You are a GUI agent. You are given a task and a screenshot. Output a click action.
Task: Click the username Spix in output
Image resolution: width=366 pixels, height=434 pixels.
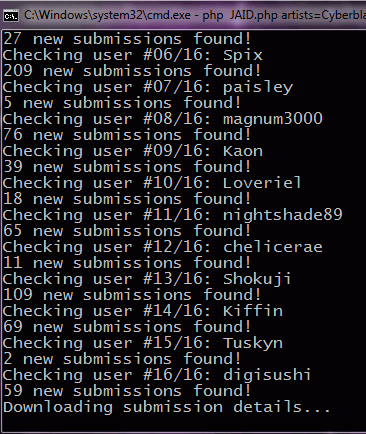coord(243,55)
